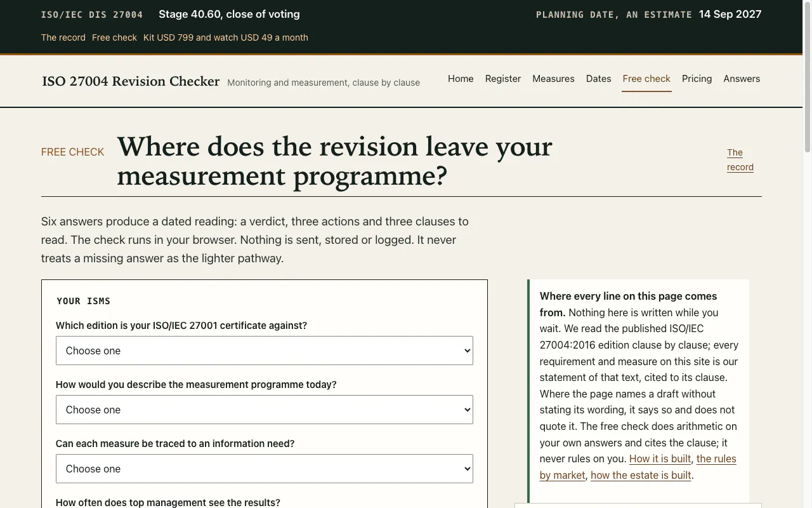Follow 'the rules by market' link
This screenshot has height=508, width=812.
pos(716,458)
